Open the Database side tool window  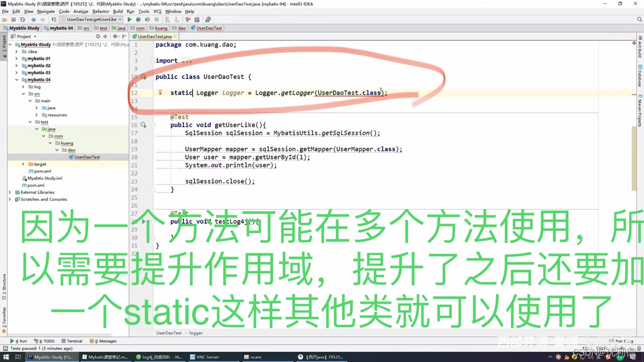coord(640,75)
